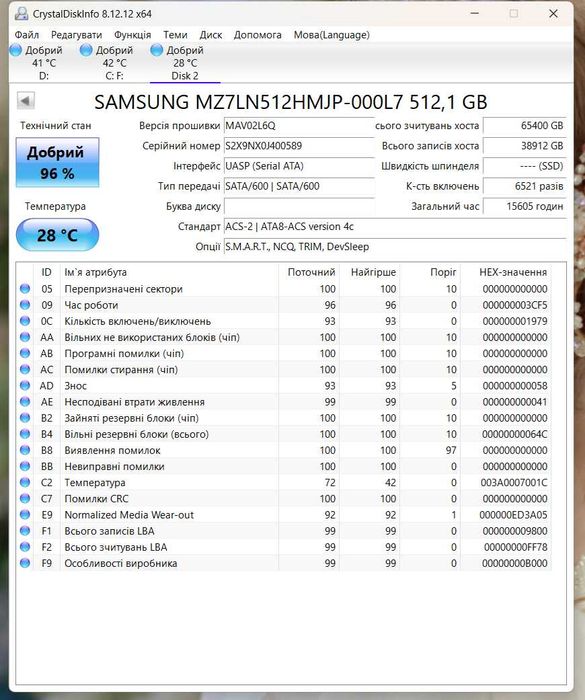Click status orb for attribute C7 row
The height and width of the screenshot is (700, 585).
pyautogui.click(x=25, y=498)
